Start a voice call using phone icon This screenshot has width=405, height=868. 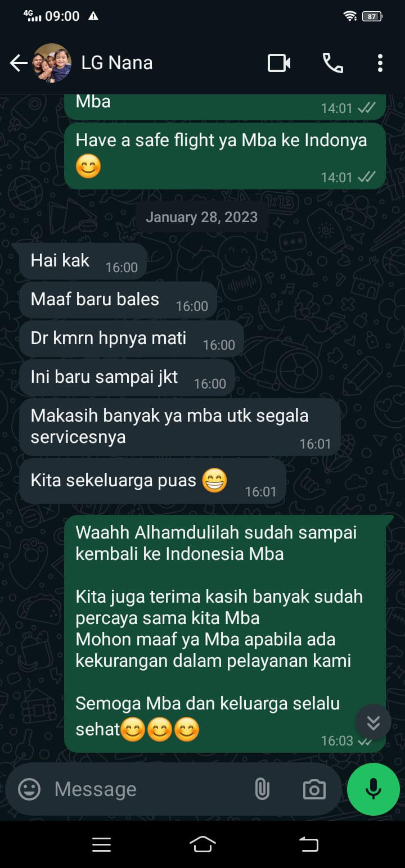pos(333,63)
